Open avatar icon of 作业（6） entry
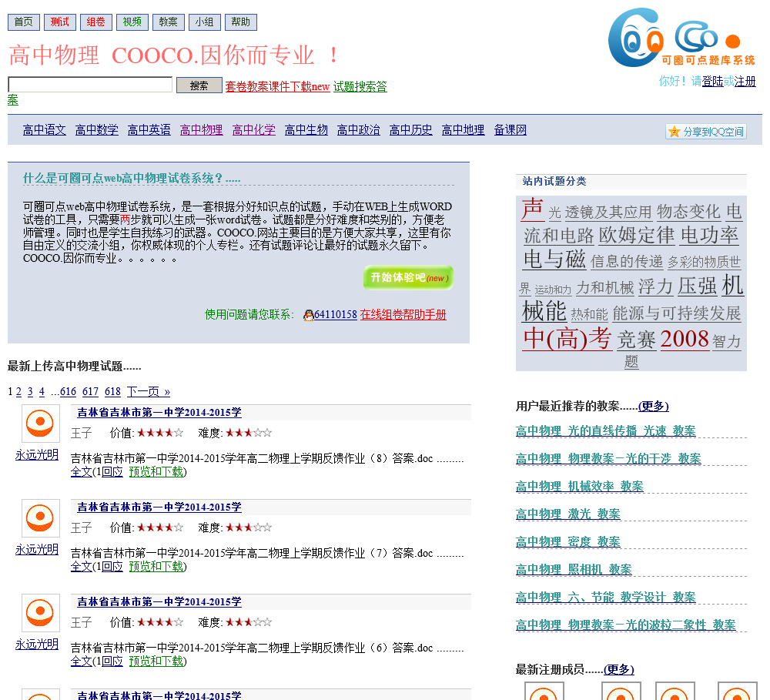The image size is (770, 700). point(41,613)
